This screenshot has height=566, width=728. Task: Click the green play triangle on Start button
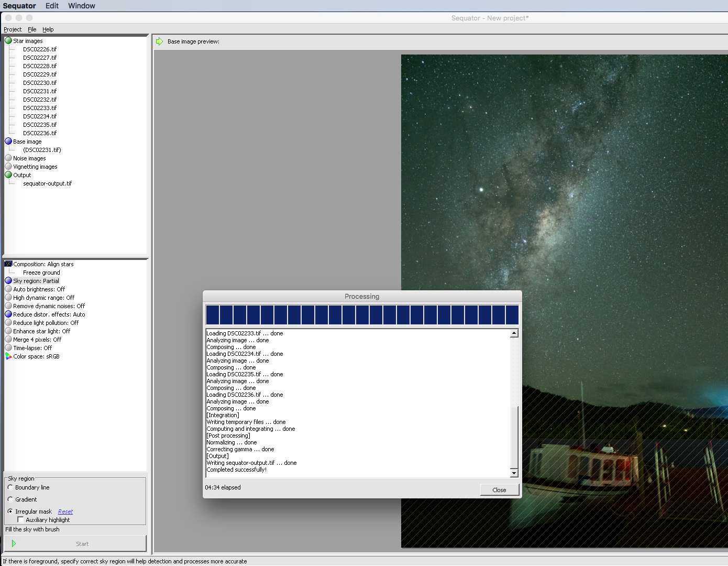pyautogui.click(x=14, y=543)
